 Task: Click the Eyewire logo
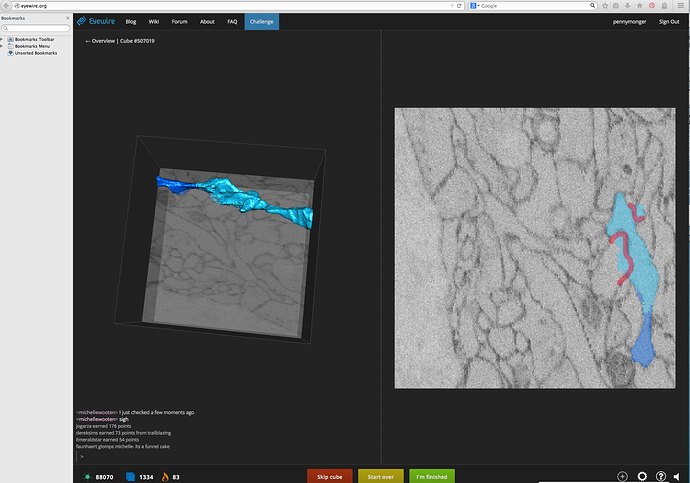97,21
